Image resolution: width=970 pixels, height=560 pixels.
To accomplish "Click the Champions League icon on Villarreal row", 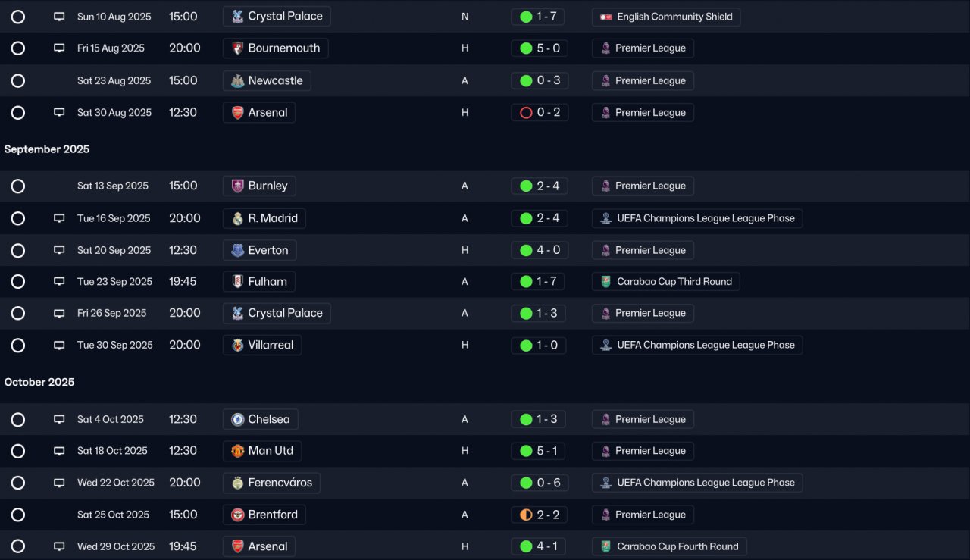I will pos(605,345).
